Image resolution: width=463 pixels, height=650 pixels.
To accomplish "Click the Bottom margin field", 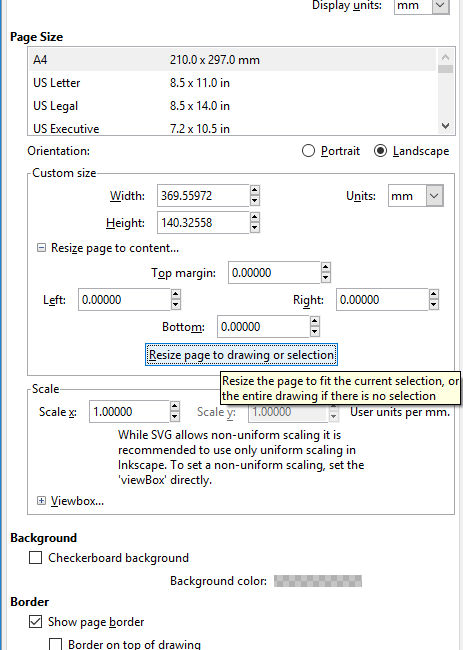I will pyautogui.click(x=263, y=326).
